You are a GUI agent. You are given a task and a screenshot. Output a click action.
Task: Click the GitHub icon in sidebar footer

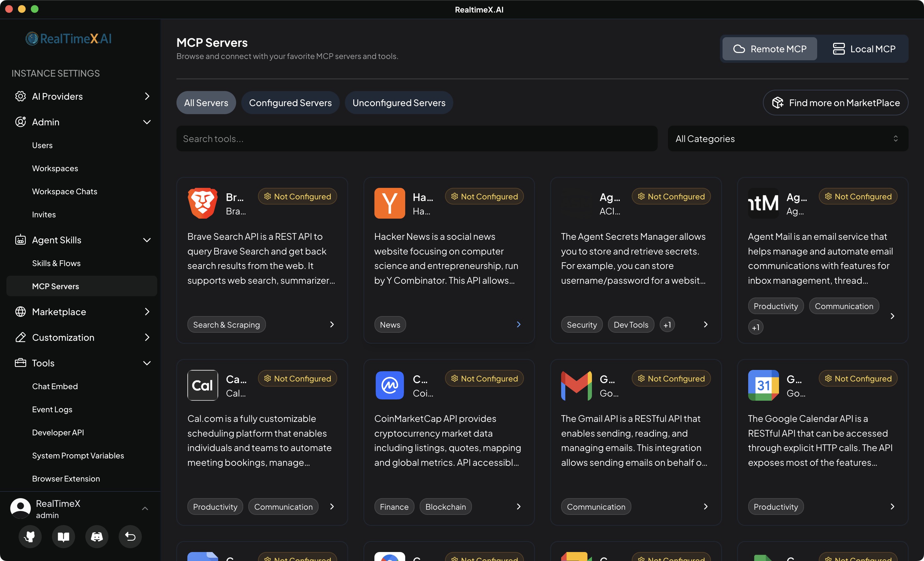30,536
